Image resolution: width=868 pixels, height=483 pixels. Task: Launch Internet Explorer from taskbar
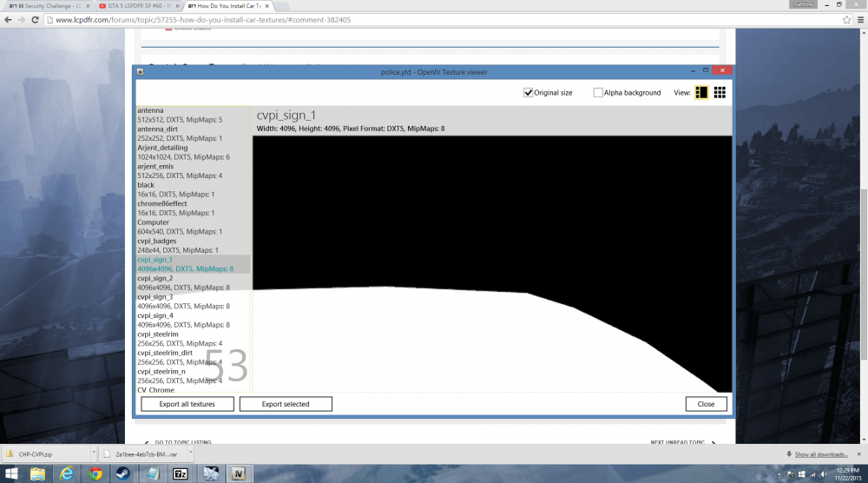pos(67,473)
